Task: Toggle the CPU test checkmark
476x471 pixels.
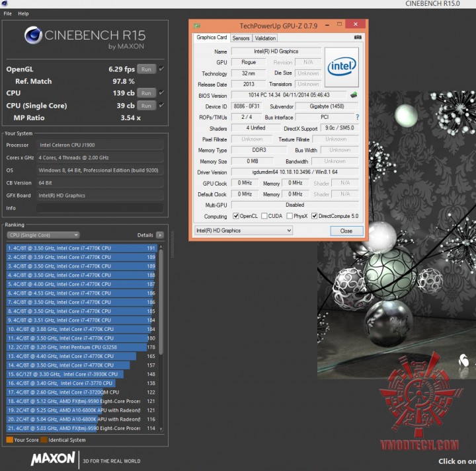Action: (x=161, y=92)
